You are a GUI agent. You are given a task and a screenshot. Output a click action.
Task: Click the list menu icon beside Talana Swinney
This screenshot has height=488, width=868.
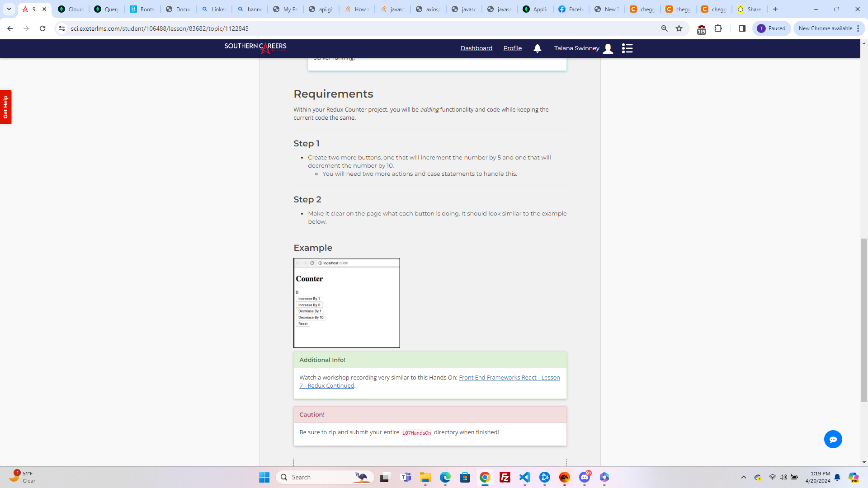[627, 48]
